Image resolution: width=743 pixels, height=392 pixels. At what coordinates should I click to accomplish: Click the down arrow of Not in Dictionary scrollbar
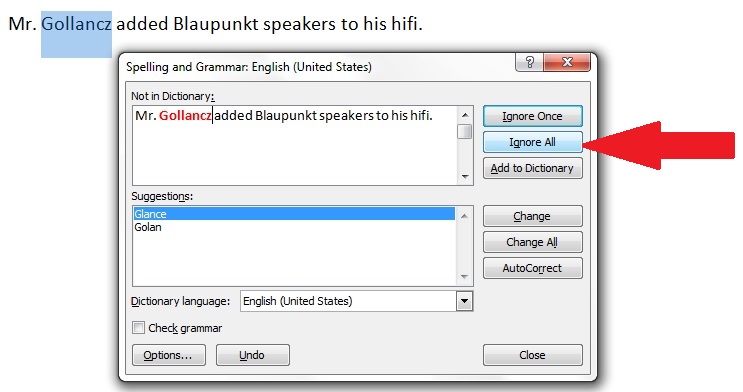tap(465, 177)
